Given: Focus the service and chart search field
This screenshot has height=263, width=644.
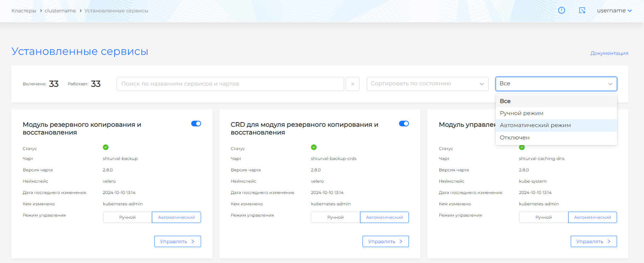Looking at the screenshot, I should point(230,84).
